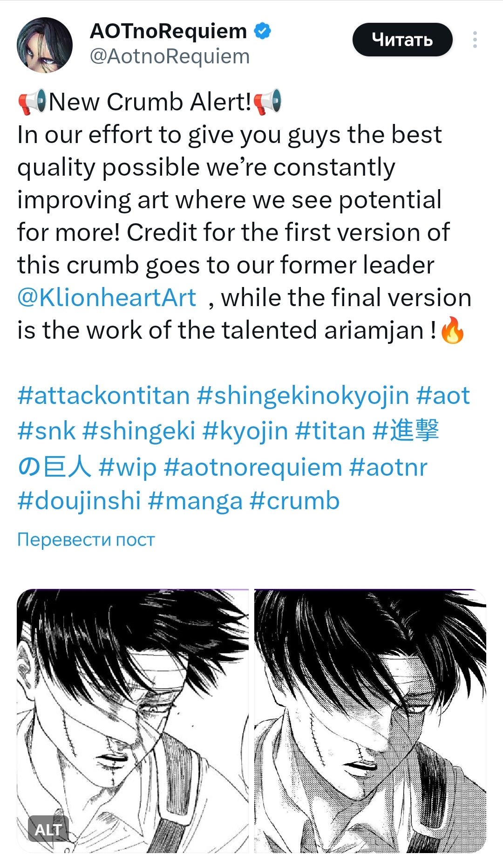The width and height of the screenshot is (503, 868).
Task: Click the @AotnoRequiem handle text
Action: [170, 57]
